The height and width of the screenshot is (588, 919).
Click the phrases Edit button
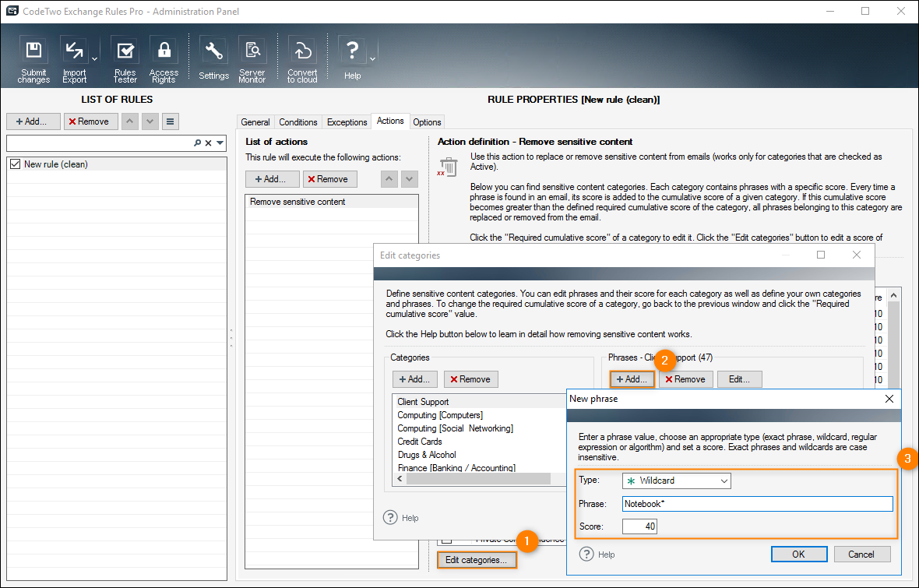(x=740, y=379)
